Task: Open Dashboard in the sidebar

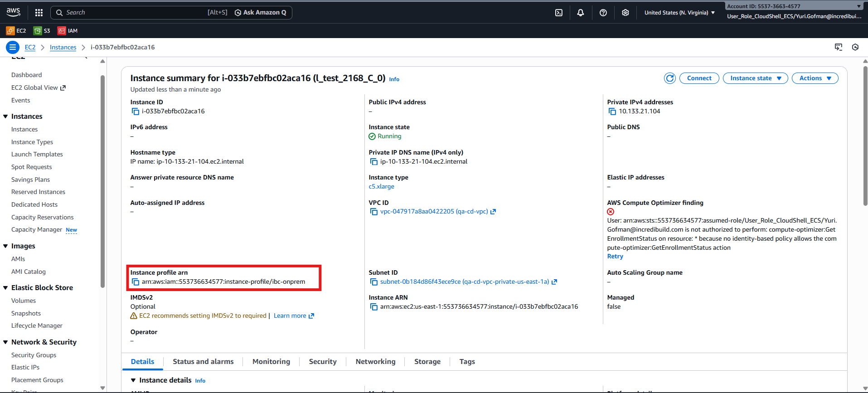Action: (26, 75)
